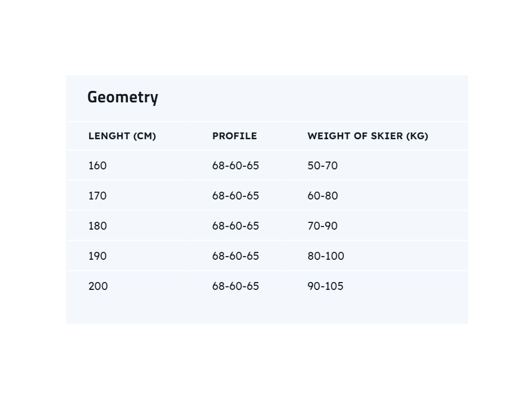
Task: Click the 60-80 skier weight cell
Action: click(322, 196)
